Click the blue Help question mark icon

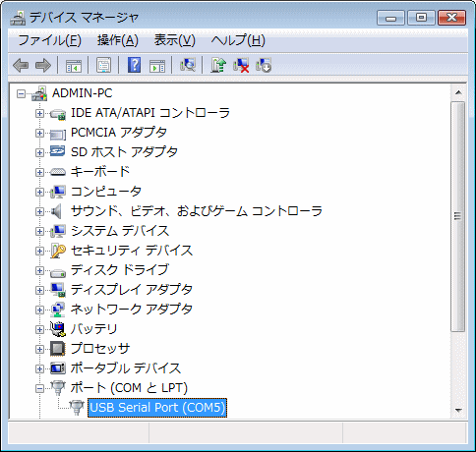(135, 65)
